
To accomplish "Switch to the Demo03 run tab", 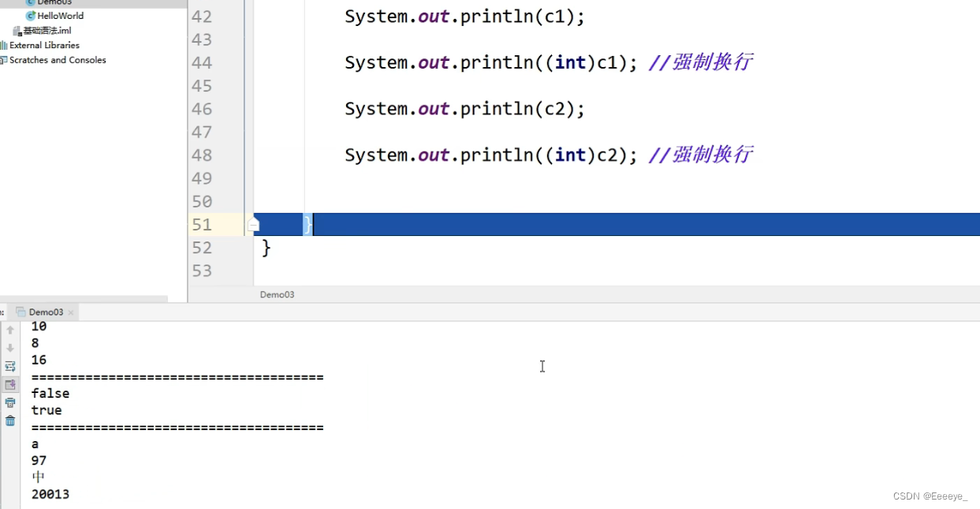I will click(x=46, y=313).
